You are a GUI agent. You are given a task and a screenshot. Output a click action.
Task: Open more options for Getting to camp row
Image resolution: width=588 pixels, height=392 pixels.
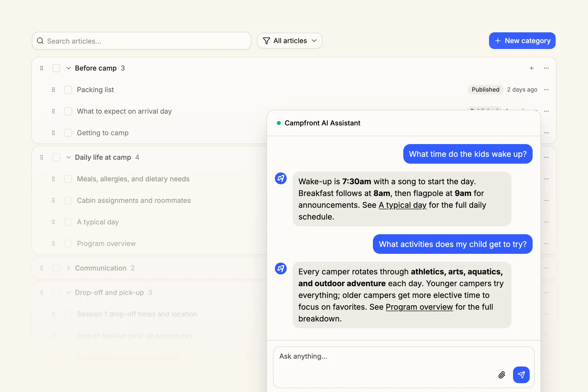547,133
